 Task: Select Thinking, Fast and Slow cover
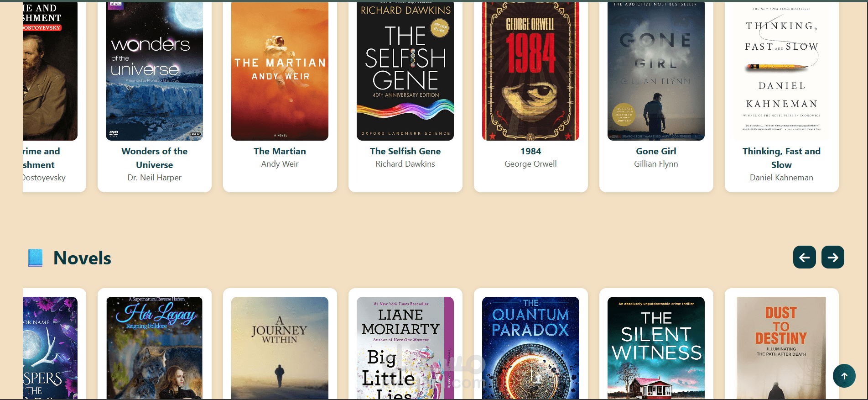click(781, 71)
